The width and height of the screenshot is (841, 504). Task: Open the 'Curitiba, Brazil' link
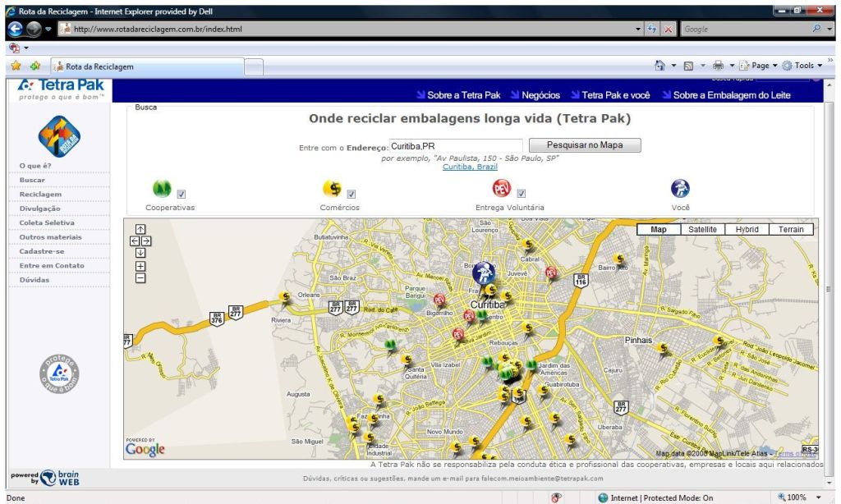coord(470,166)
